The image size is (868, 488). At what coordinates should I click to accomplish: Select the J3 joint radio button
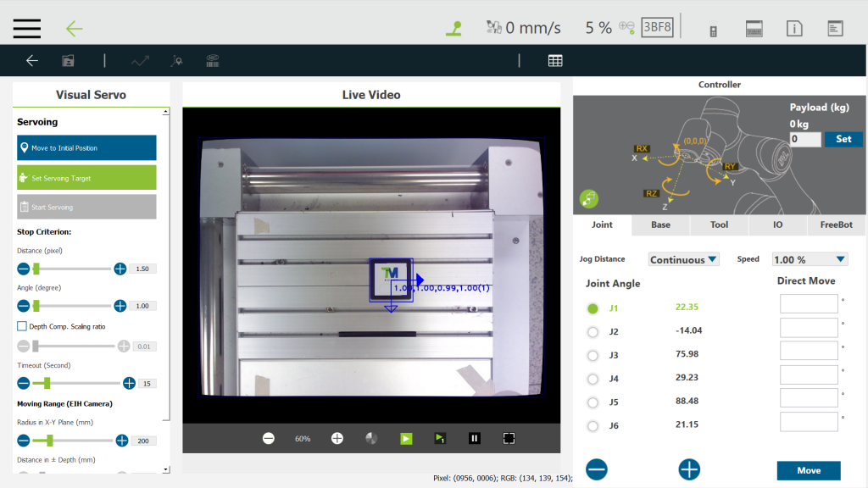click(593, 355)
